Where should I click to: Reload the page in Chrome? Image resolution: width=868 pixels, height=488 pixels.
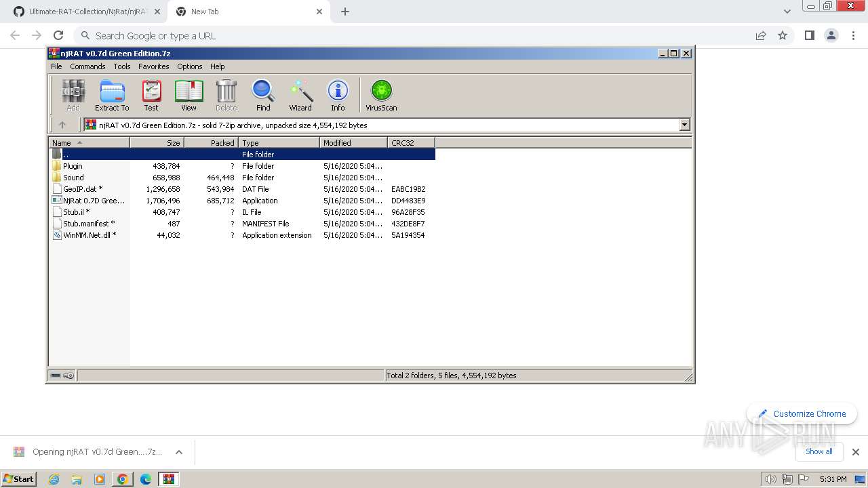click(58, 35)
